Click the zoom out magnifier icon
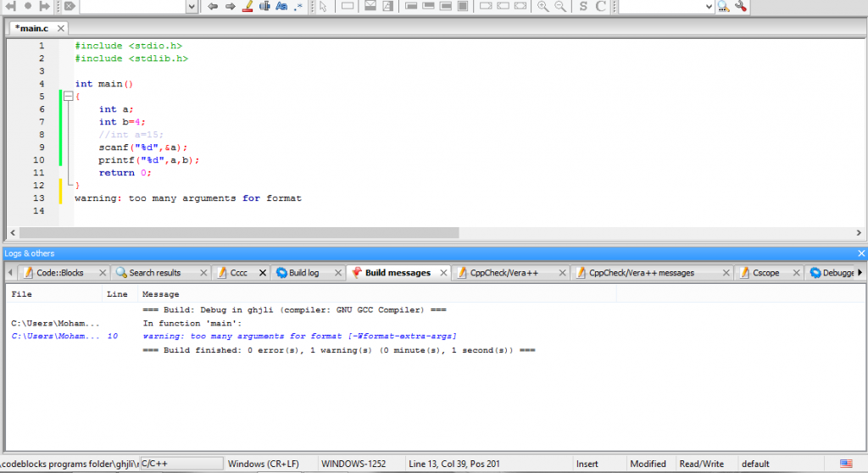 click(x=560, y=6)
